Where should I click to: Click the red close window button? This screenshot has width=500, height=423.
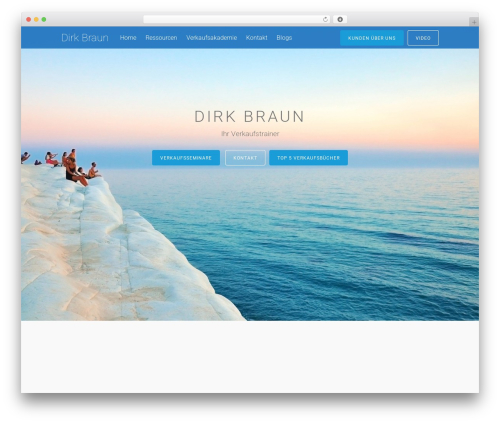click(29, 19)
